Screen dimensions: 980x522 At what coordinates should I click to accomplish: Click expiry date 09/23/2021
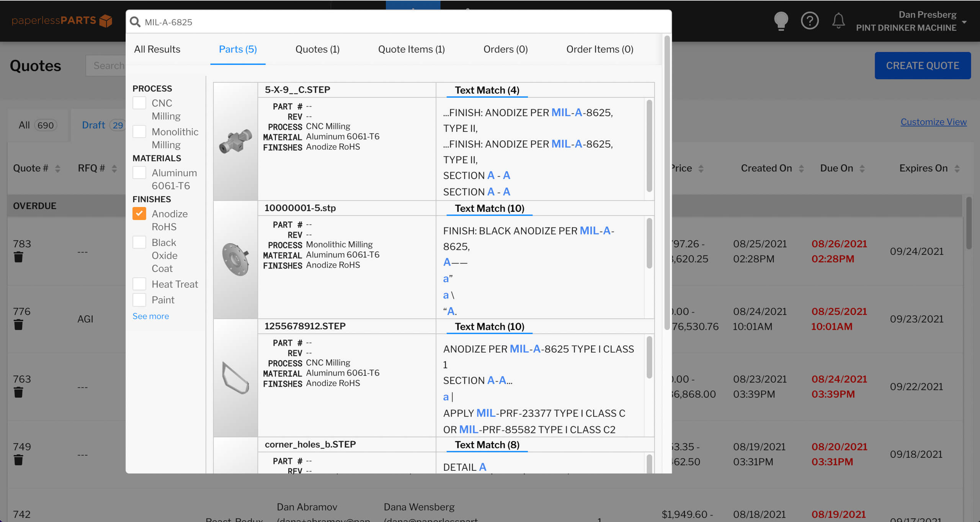coord(916,319)
